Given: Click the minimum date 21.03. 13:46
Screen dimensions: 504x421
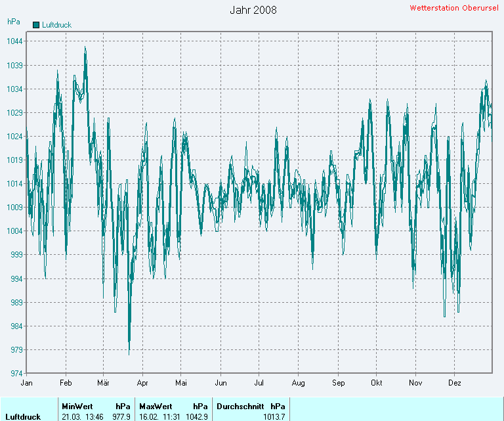Looking at the screenshot, I should click(x=83, y=417).
